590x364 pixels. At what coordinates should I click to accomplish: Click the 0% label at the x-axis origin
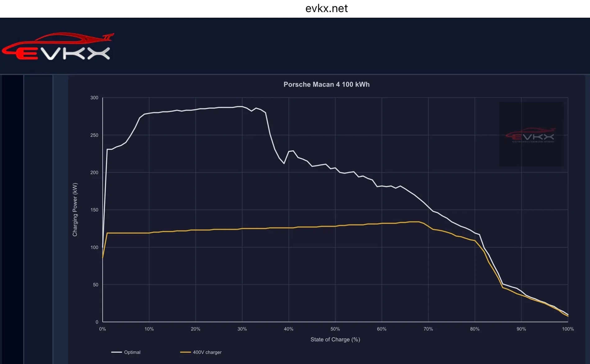pyautogui.click(x=102, y=329)
